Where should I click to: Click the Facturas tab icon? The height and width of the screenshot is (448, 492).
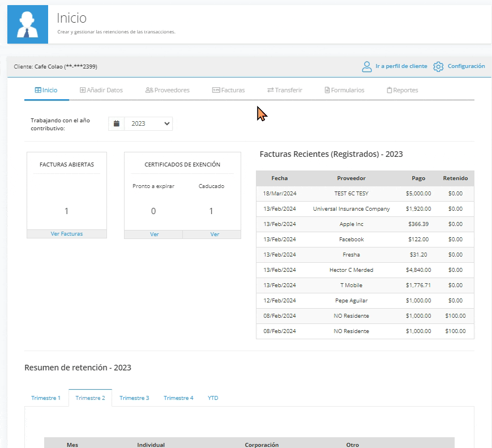(x=216, y=90)
